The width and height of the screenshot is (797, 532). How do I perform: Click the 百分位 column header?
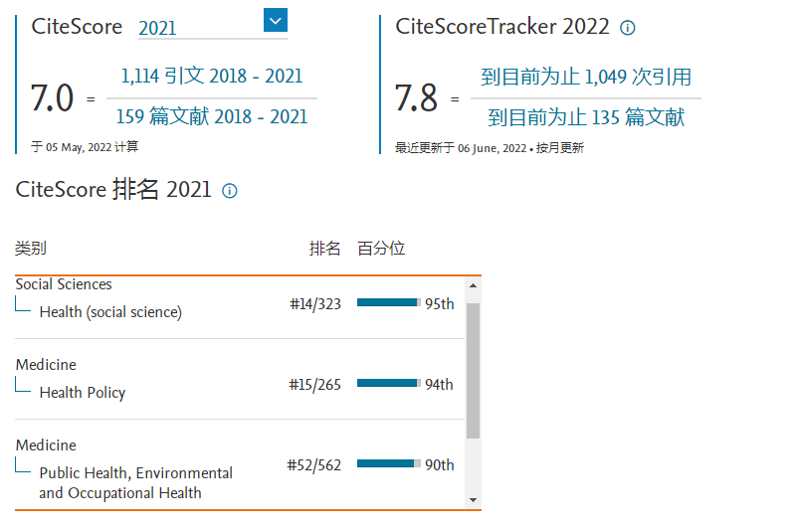[x=381, y=249]
